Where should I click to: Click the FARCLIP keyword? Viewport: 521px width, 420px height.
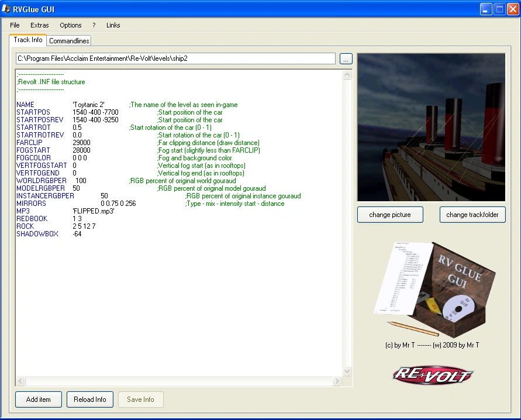(x=30, y=143)
